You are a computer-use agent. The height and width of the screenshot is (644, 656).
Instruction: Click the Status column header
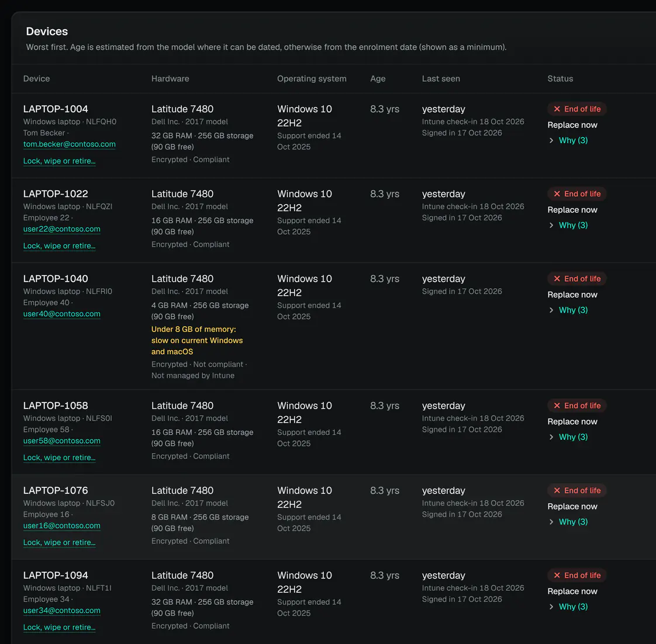point(560,79)
